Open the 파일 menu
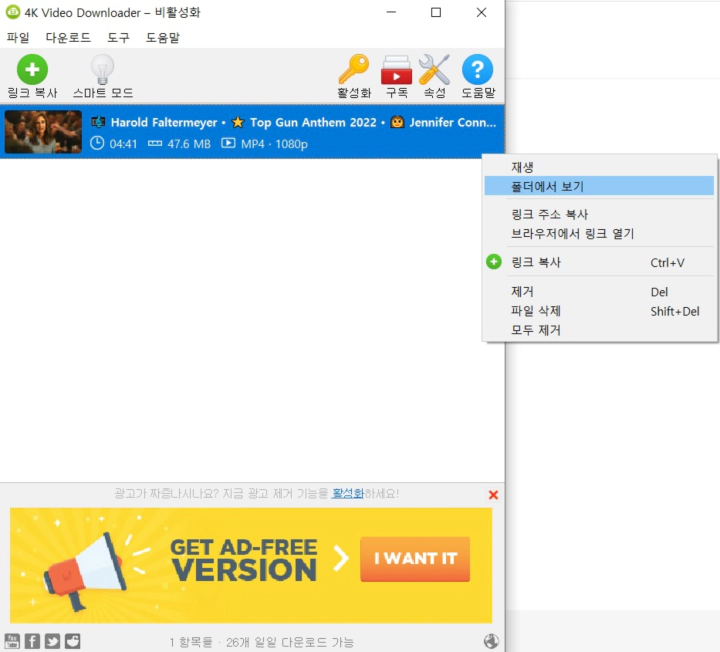 coord(18,38)
